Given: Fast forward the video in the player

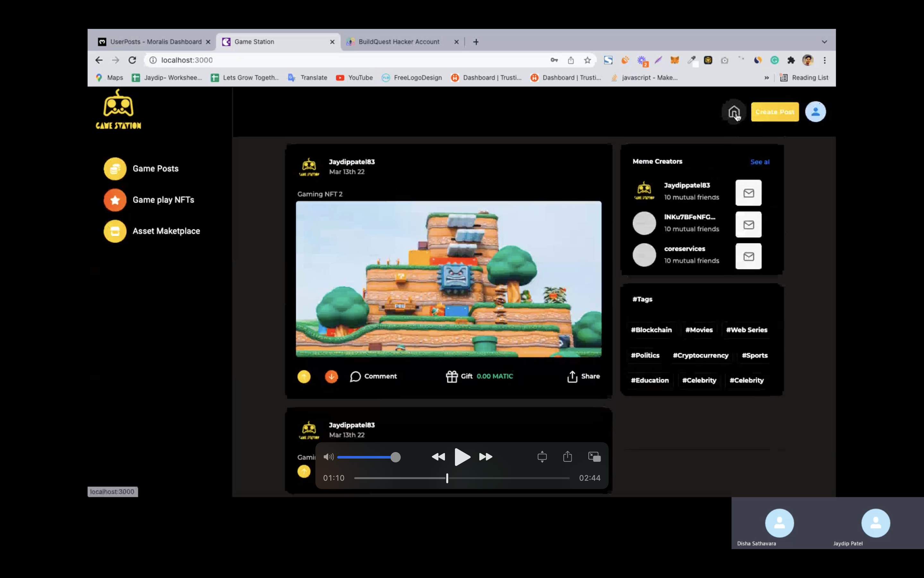Looking at the screenshot, I should 486,457.
